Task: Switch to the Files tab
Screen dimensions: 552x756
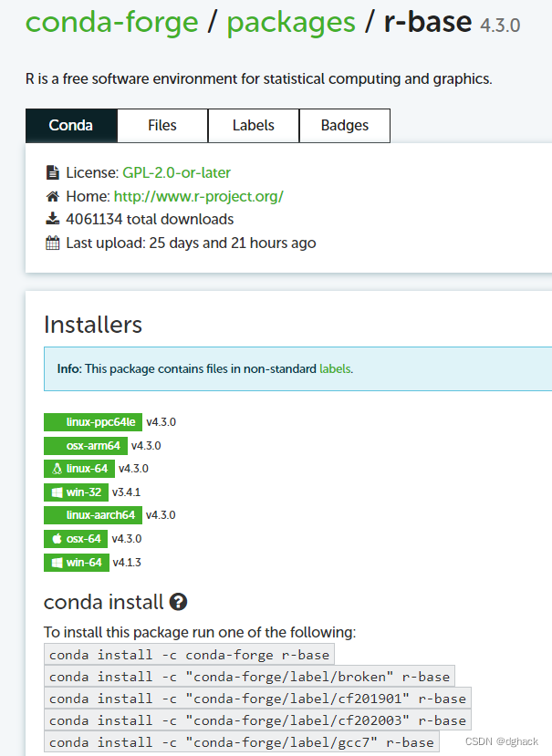Action: 161,125
